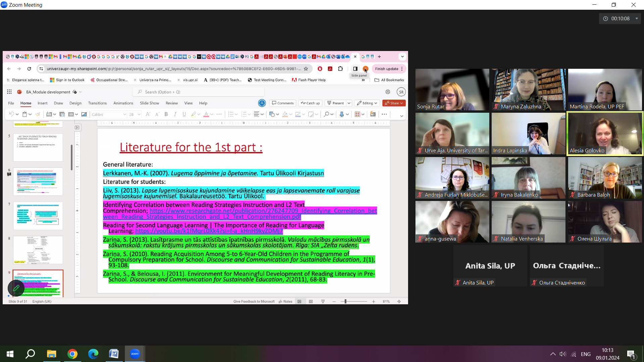The height and width of the screenshot is (362, 644).
Task: Start slideshow from status bar icon
Action: click(x=323, y=302)
